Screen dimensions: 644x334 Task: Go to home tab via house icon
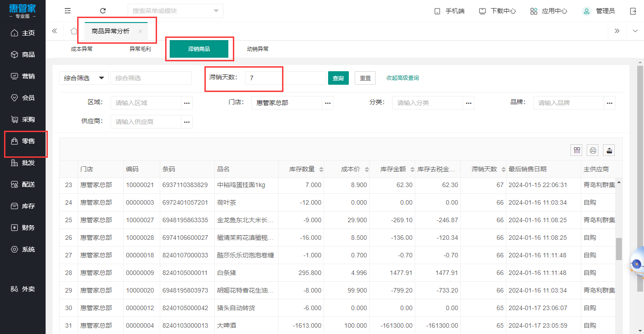[74, 31]
